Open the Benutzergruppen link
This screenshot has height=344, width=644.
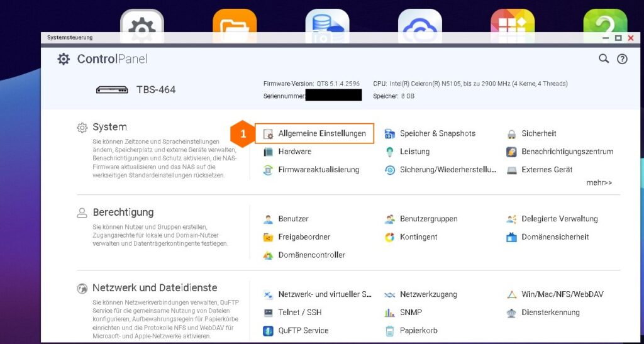pos(429,219)
